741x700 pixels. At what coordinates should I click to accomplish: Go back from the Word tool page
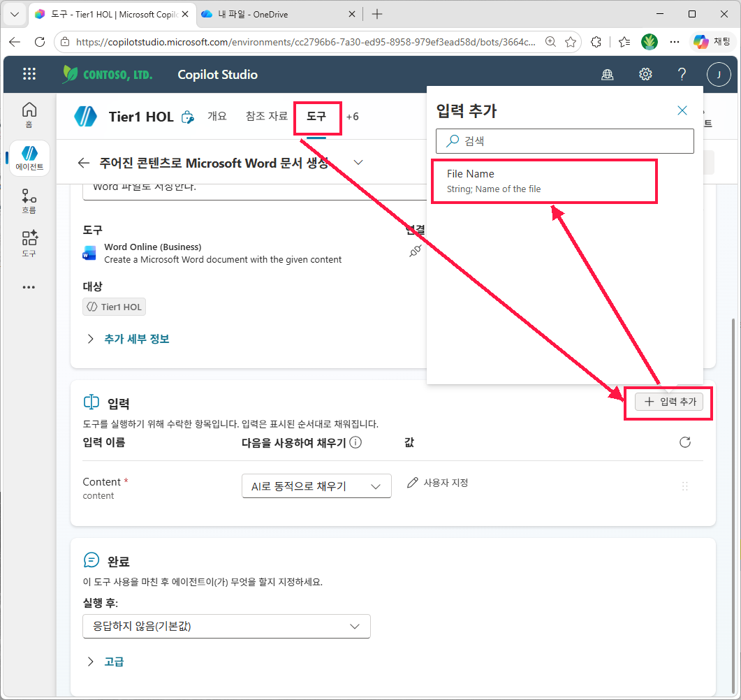[x=84, y=163]
